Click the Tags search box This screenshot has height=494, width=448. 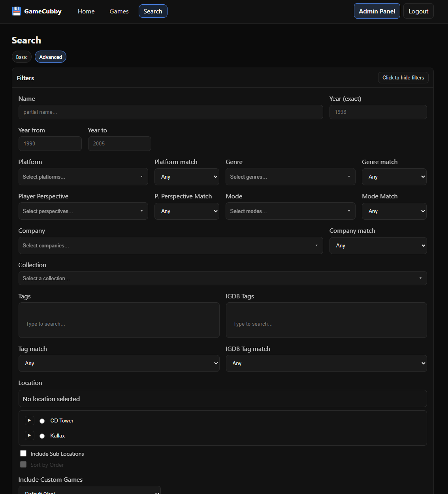click(x=119, y=320)
